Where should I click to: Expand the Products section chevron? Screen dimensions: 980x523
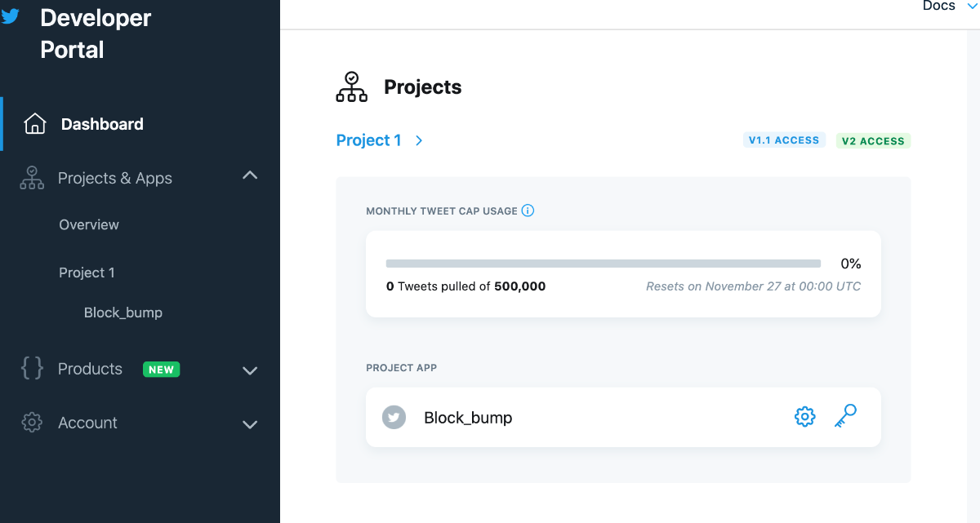pos(251,370)
